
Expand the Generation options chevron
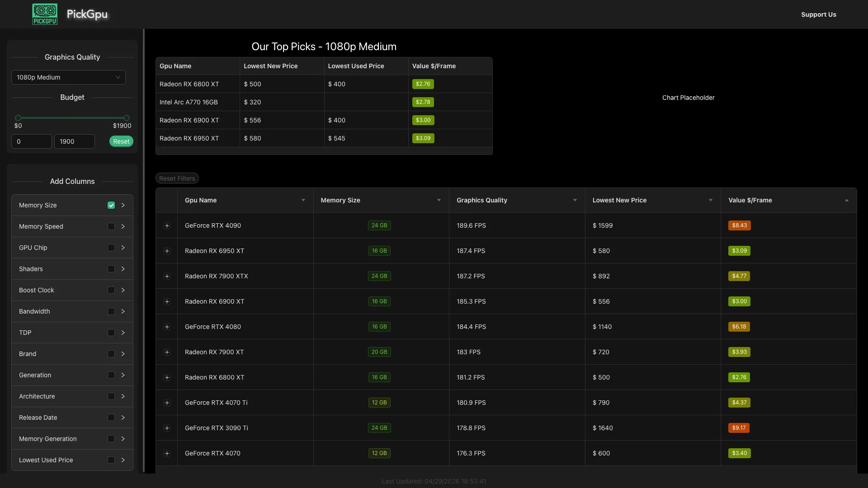point(123,375)
